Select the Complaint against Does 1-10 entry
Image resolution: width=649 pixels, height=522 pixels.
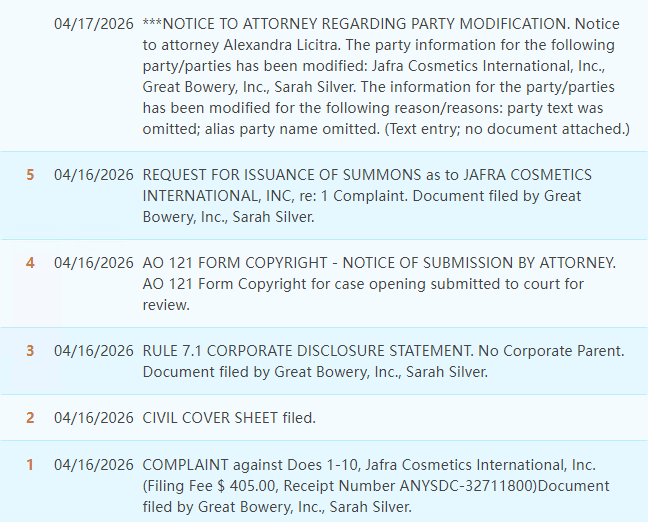coord(376,486)
